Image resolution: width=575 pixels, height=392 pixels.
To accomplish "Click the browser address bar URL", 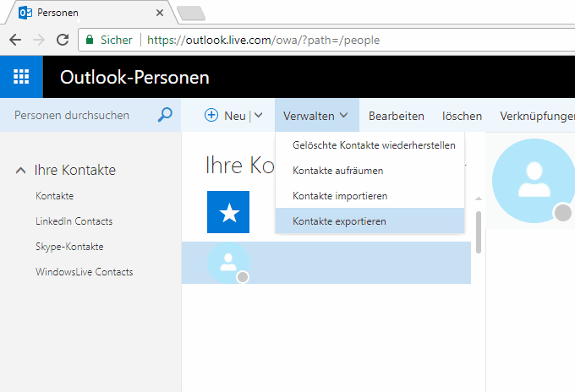I will (263, 40).
